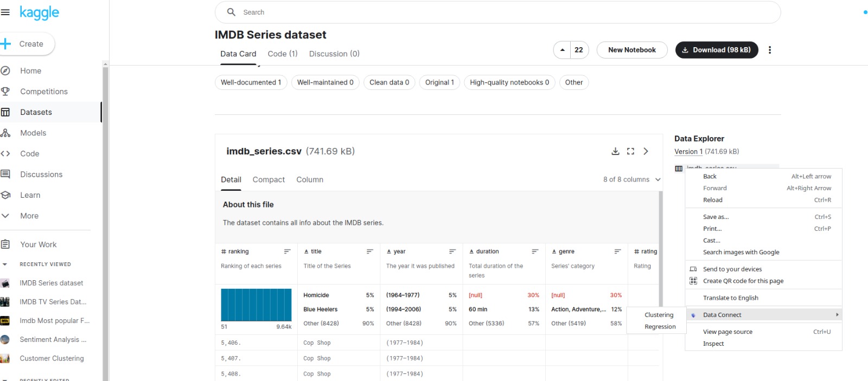Open imdb_series.csv in fullscreen view
Image resolution: width=868 pixels, height=381 pixels.
tap(630, 151)
